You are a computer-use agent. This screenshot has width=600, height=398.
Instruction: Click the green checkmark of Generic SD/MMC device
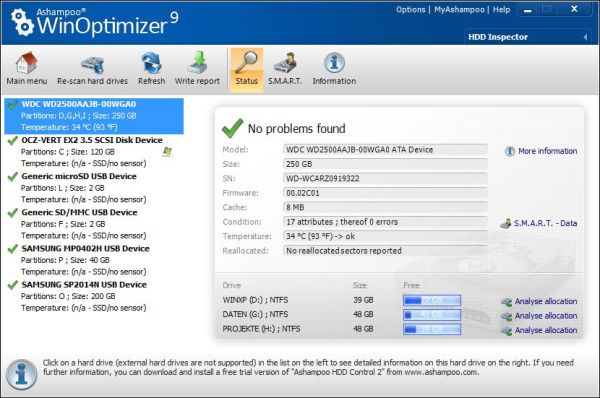pos(13,212)
